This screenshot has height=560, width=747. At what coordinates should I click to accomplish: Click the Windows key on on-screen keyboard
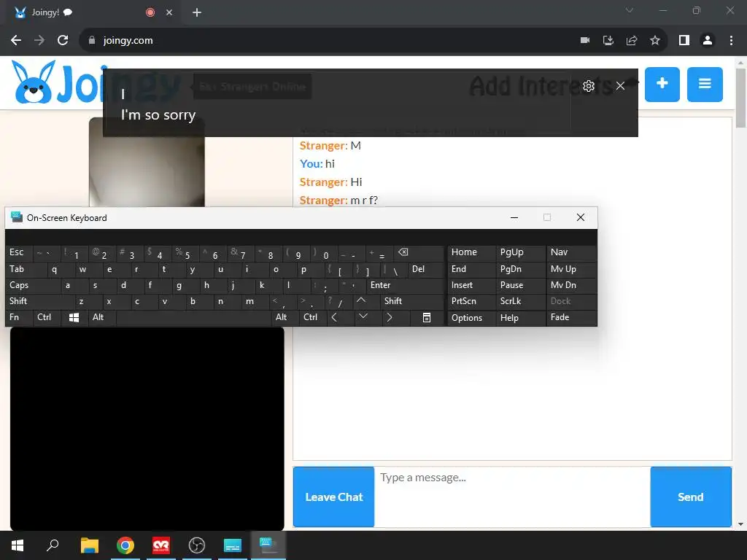tap(74, 317)
